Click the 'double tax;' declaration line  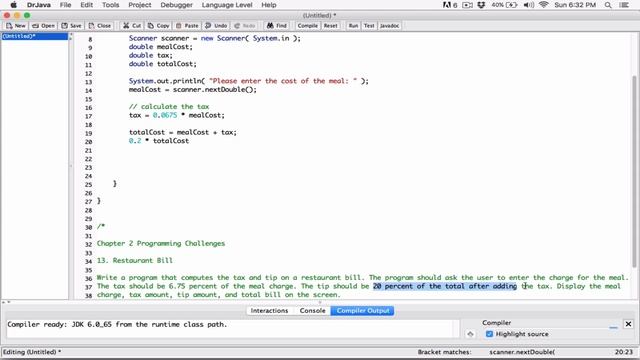(151, 55)
